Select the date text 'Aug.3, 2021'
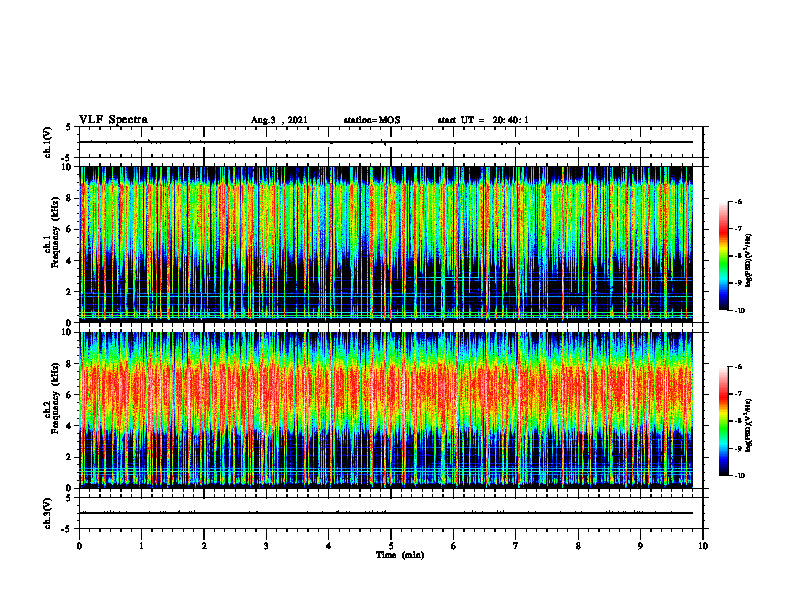 pyautogui.click(x=279, y=120)
